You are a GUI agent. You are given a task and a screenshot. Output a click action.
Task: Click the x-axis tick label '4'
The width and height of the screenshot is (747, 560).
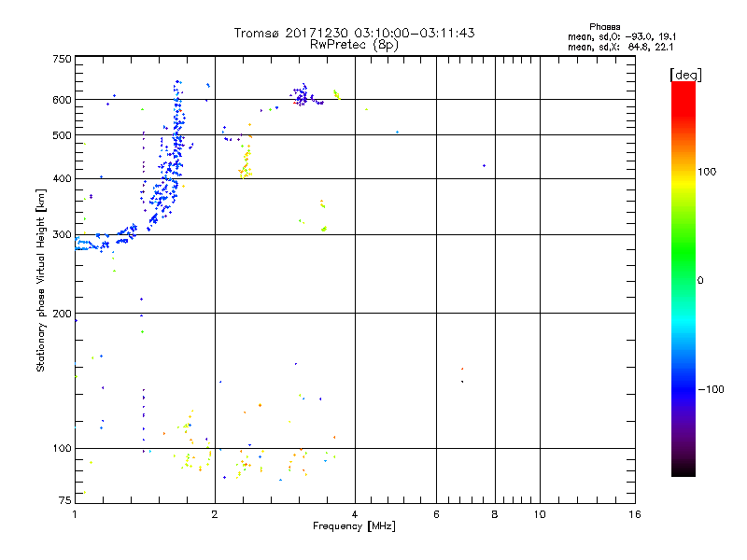click(x=355, y=514)
